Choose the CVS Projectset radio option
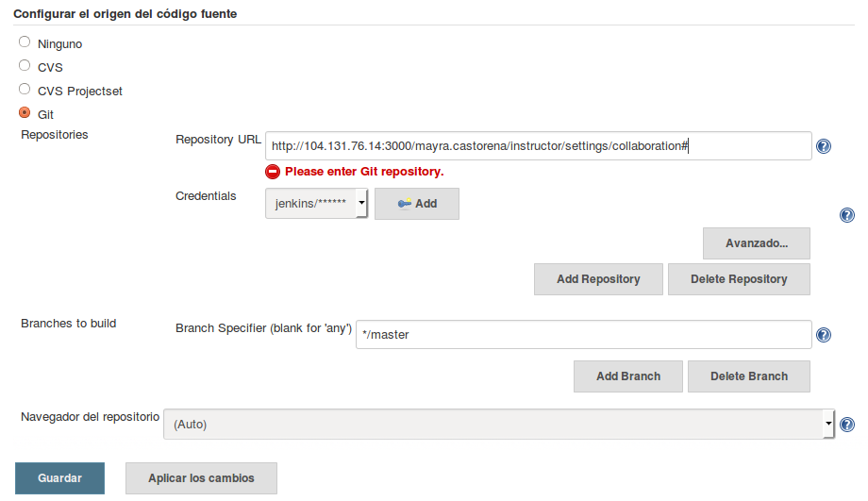The image size is (868, 501). click(25, 90)
